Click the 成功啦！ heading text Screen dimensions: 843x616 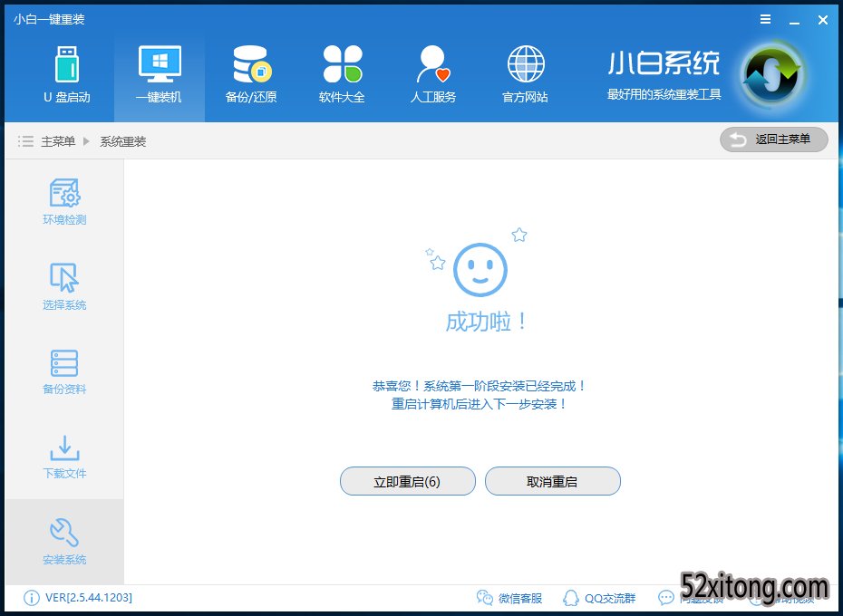[486, 322]
